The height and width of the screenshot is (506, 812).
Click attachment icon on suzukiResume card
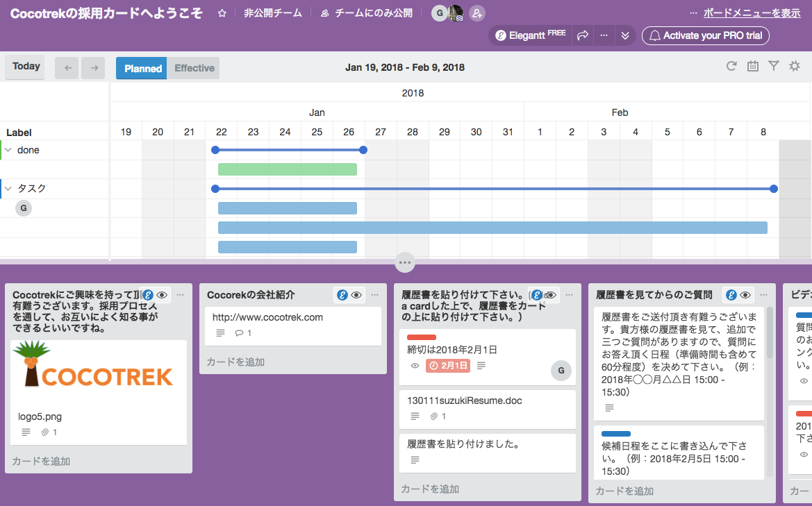tap(434, 416)
